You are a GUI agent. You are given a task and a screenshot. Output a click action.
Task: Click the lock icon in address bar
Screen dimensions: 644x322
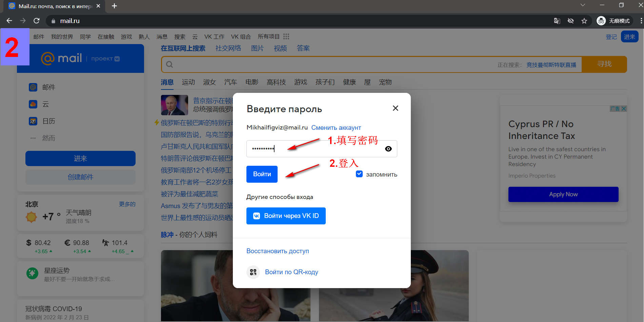pos(53,21)
